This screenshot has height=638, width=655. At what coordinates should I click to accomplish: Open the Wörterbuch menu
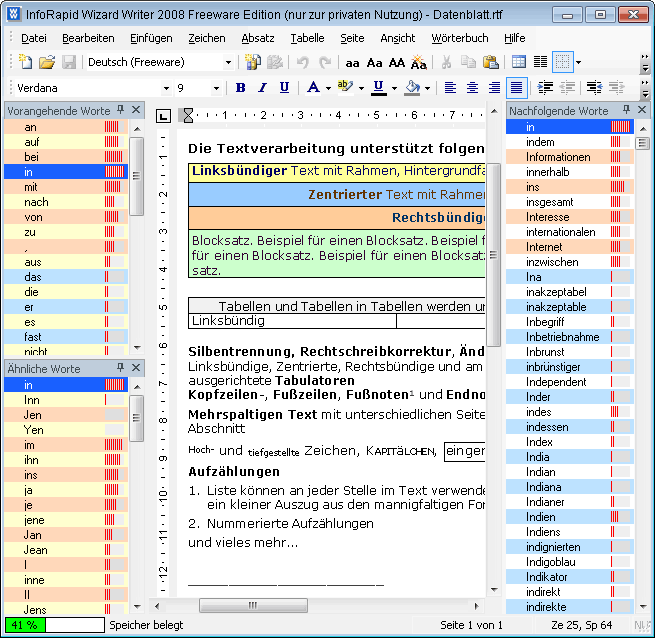460,38
